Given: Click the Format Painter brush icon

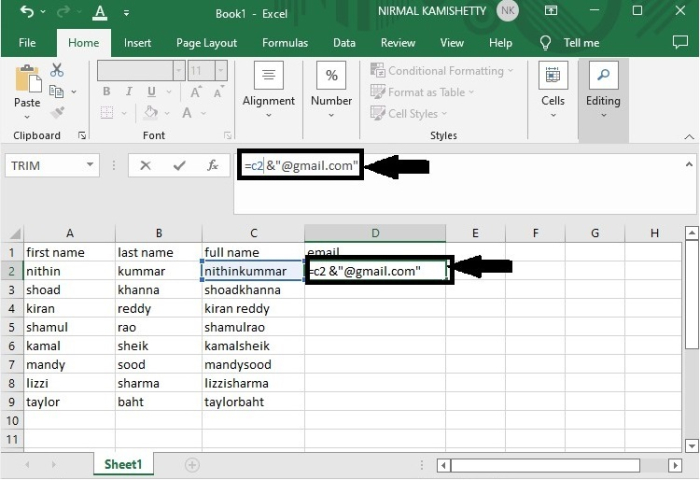Looking at the screenshot, I should click(x=57, y=113).
